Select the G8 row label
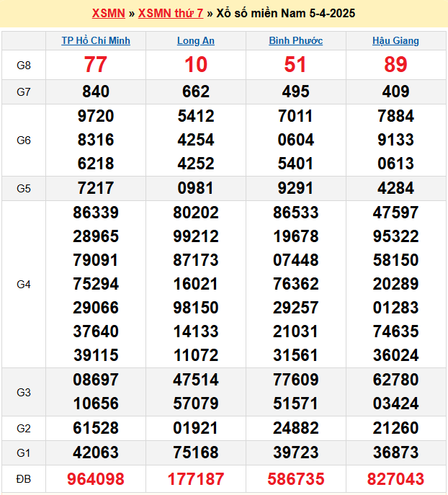 click(24, 66)
